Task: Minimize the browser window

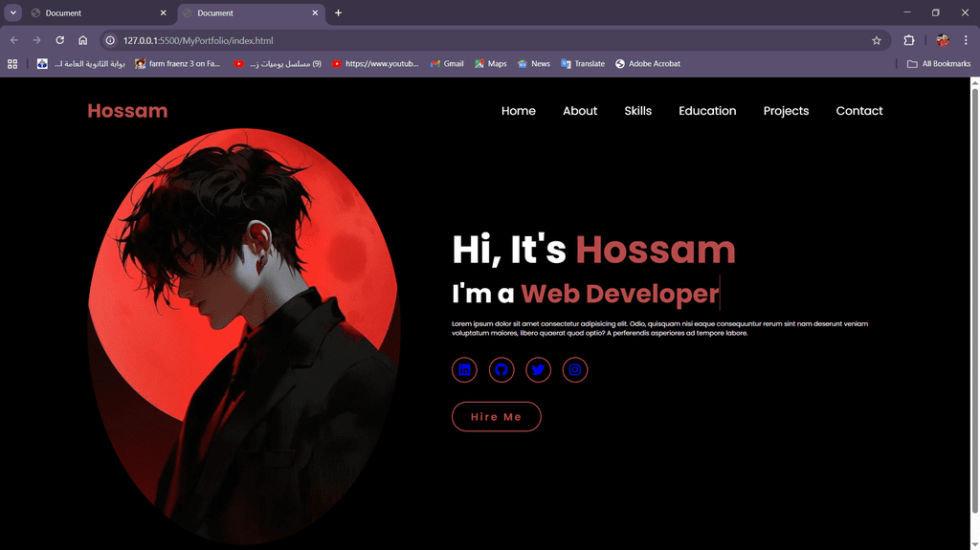Action: [907, 12]
